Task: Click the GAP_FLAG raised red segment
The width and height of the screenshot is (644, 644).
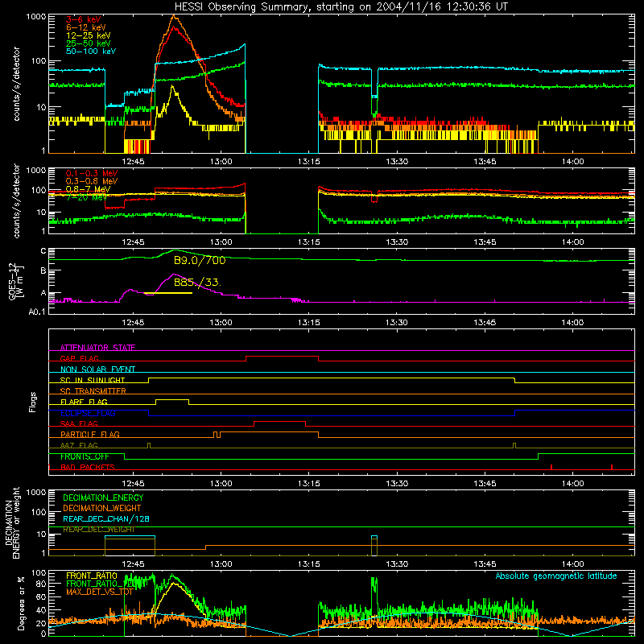Action: tap(283, 357)
